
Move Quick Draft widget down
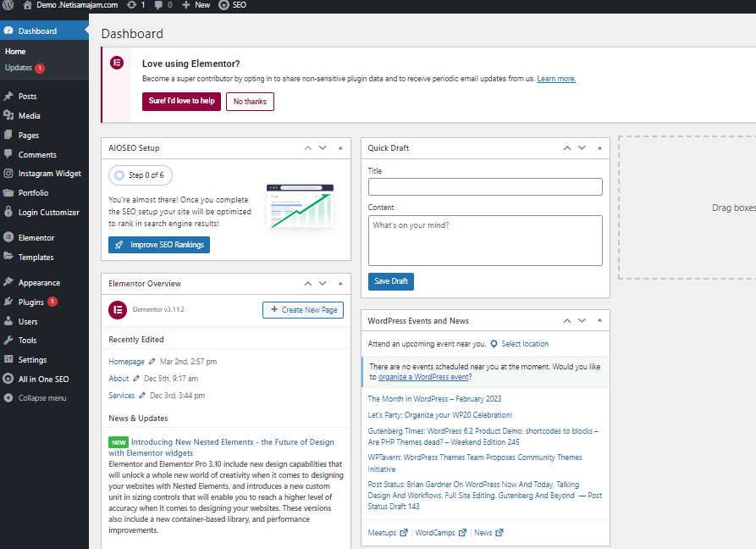click(582, 148)
